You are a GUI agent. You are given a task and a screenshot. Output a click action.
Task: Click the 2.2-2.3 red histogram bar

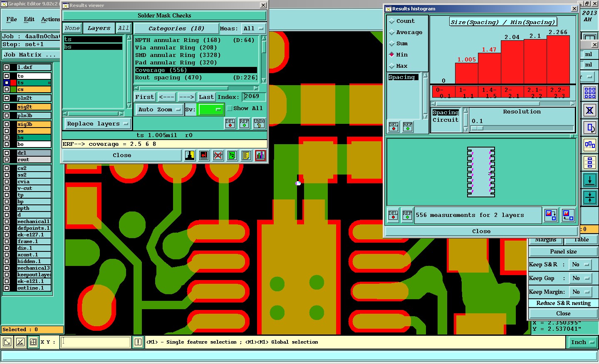pyautogui.click(x=558, y=60)
